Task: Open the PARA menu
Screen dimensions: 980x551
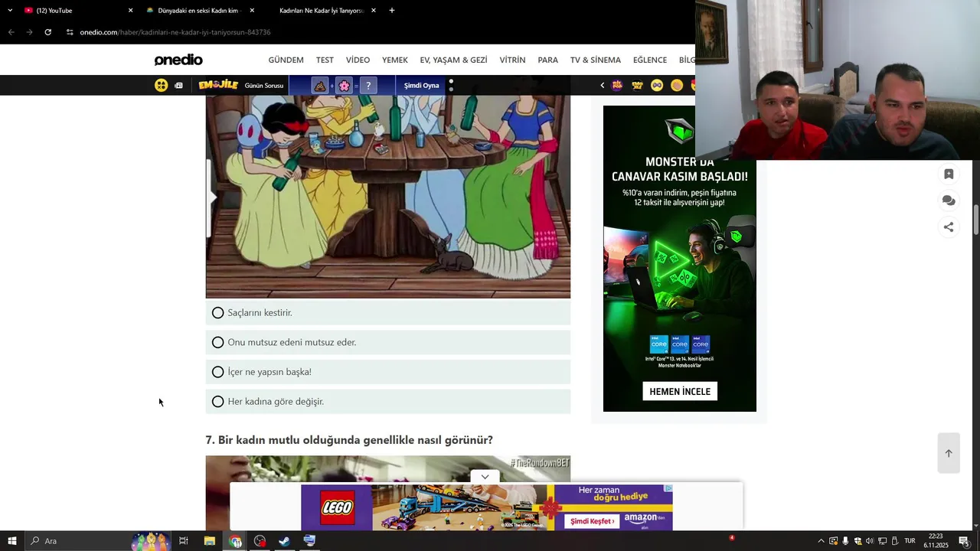Action: tap(547, 60)
